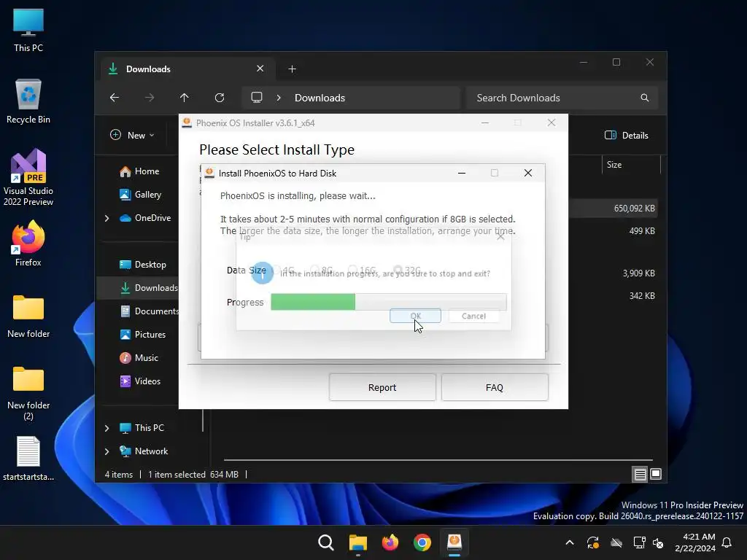
Task: Click the OneDrive cloud tray icon
Action: point(616,542)
